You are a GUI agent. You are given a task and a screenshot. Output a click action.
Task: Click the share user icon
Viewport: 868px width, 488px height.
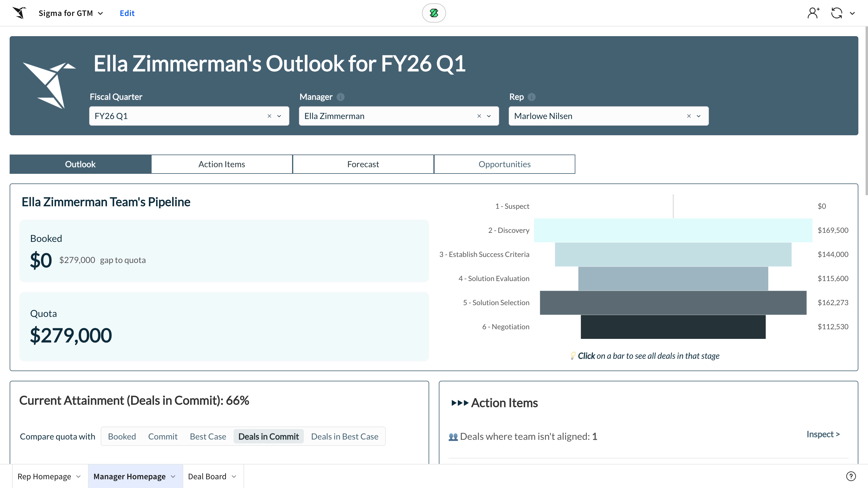(813, 13)
